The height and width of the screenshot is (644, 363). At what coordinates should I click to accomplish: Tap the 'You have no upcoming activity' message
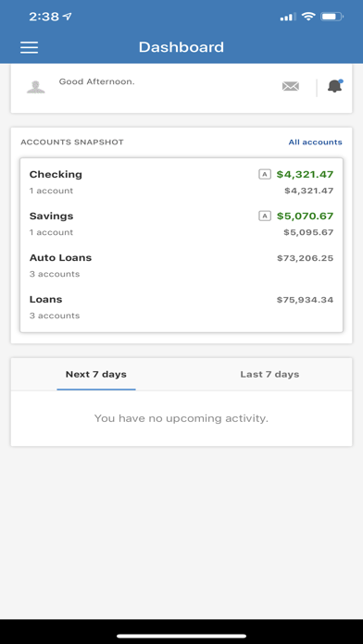coord(181,418)
